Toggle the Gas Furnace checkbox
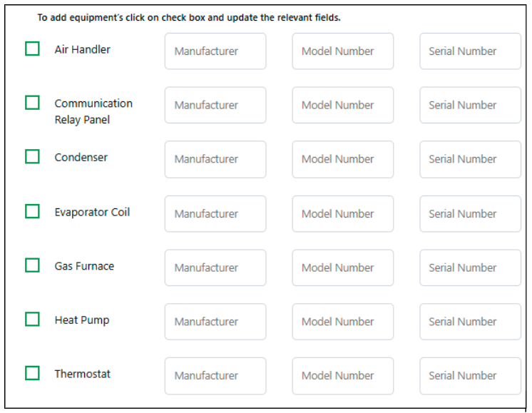Image resolution: width=532 pixels, height=413 pixels. (x=32, y=265)
